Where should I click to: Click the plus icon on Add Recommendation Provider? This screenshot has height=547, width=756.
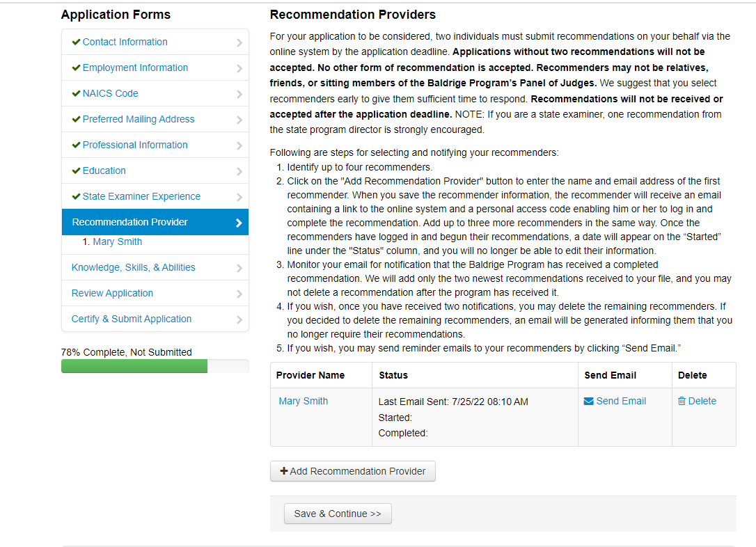tap(283, 471)
